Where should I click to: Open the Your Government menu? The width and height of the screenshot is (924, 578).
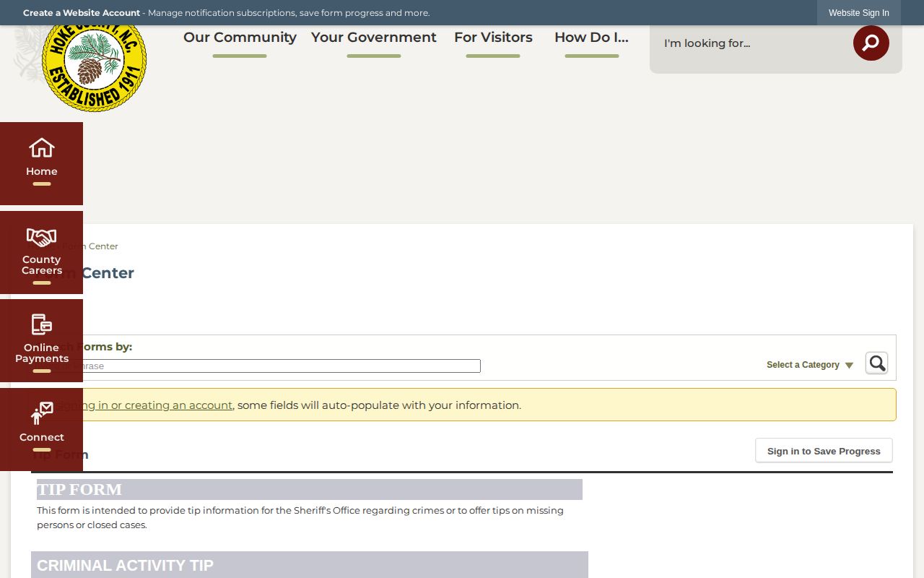pyautogui.click(x=374, y=38)
